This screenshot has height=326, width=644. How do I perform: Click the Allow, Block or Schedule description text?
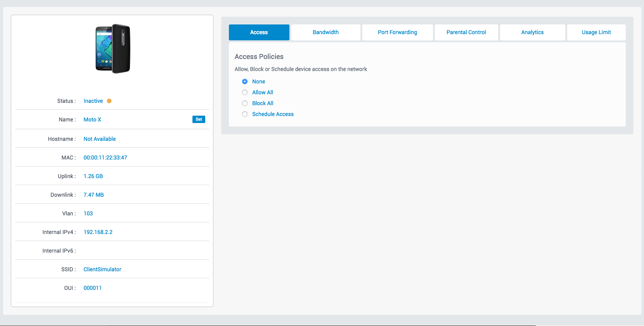[x=301, y=69]
